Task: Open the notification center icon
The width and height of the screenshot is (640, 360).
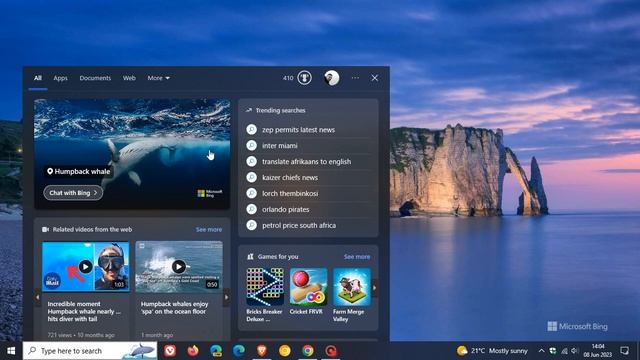Action: (624, 351)
